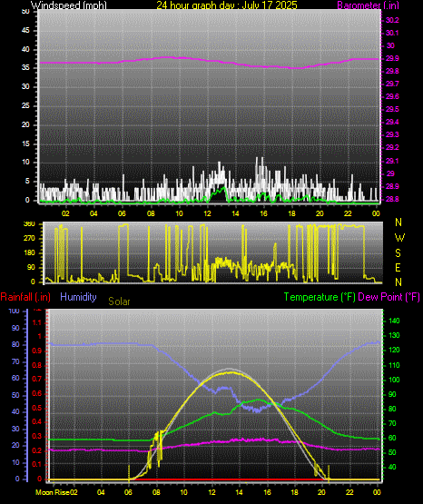This screenshot has height=504, width=423.
Task: Click the 20 hour tick on bottom graph
Action: (322, 492)
